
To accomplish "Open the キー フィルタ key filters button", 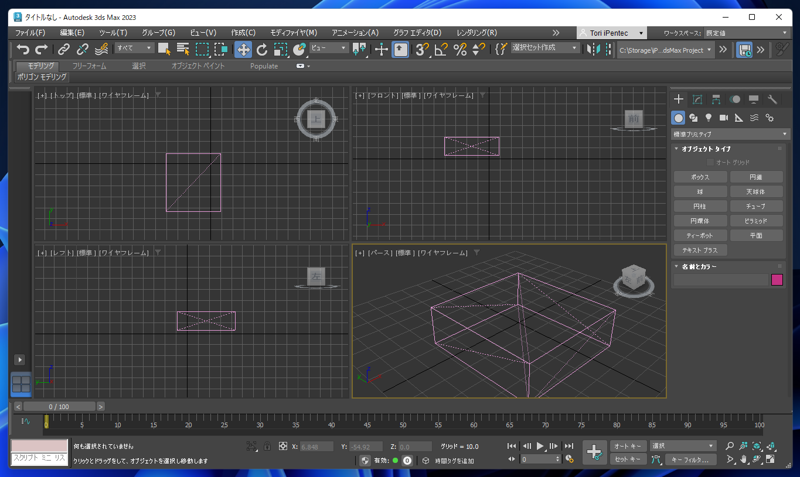I will 690,459.
